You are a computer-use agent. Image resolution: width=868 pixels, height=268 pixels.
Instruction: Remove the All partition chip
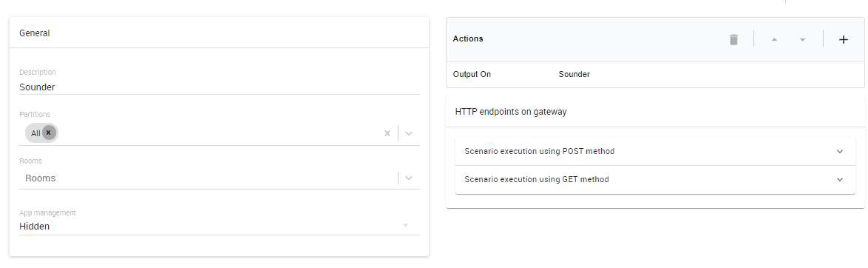coord(49,133)
